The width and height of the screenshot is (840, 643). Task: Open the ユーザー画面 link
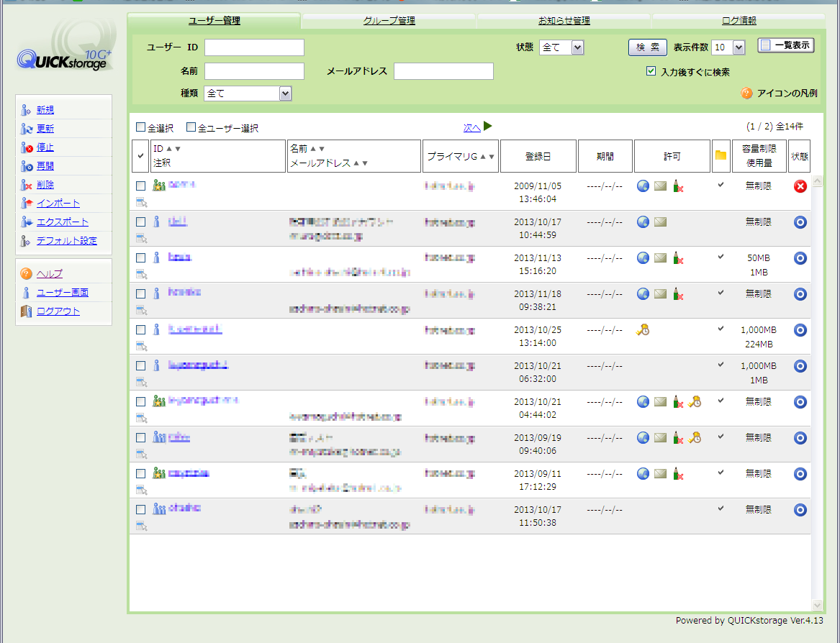click(62, 292)
